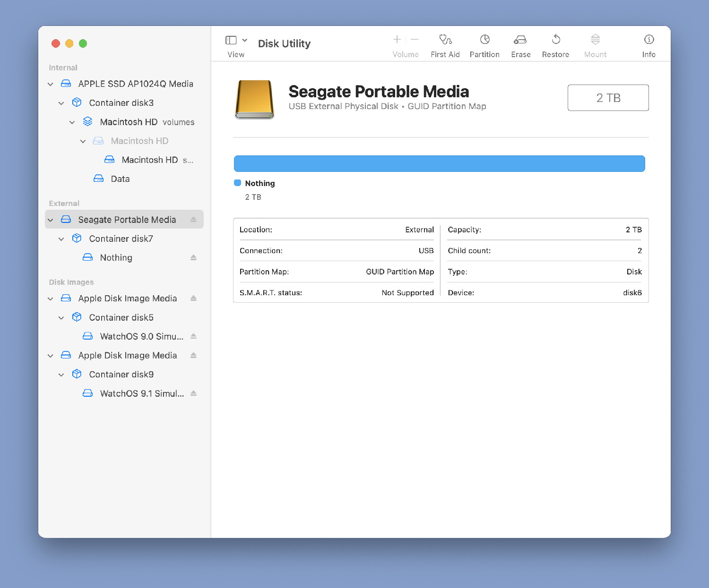This screenshot has height=588, width=709.
Task: Select the Mount toolbar icon
Action: (595, 39)
